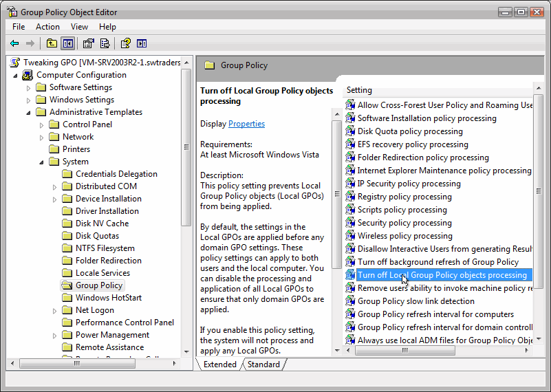The height and width of the screenshot is (392, 551).
Task: Click the Tweaking GPO root node icon
Action: [14, 63]
